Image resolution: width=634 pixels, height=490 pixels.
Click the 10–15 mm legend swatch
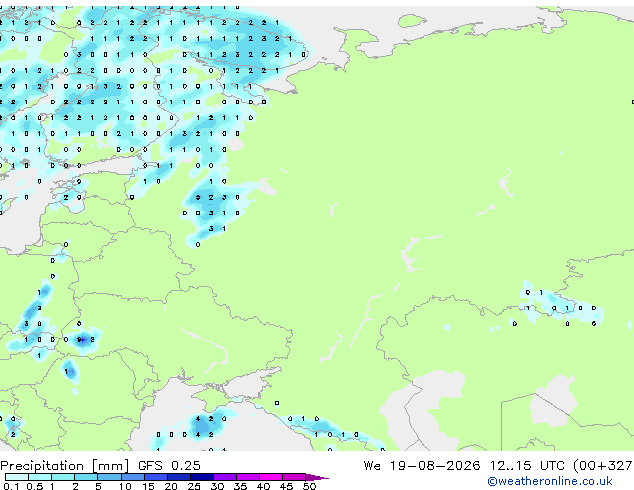coord(132,477)
